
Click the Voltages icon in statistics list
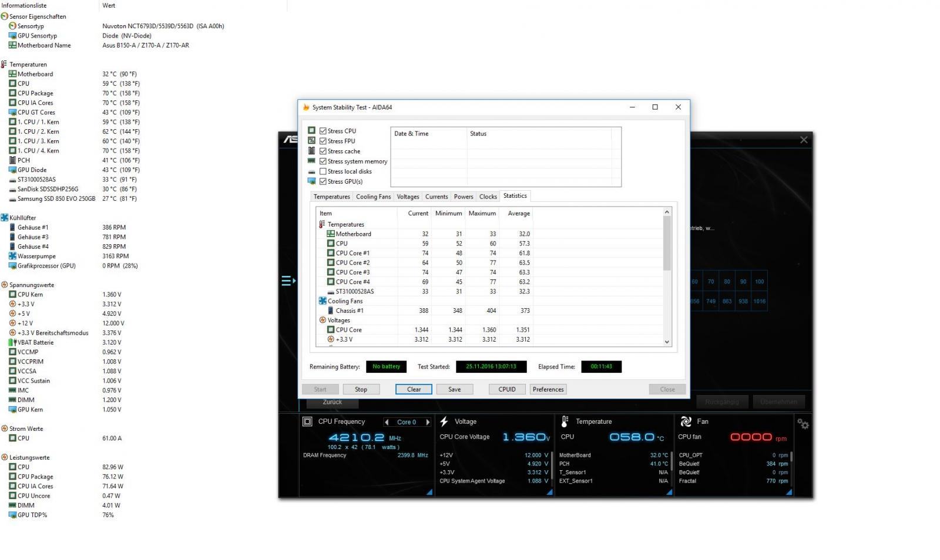[x=323, y=321]
